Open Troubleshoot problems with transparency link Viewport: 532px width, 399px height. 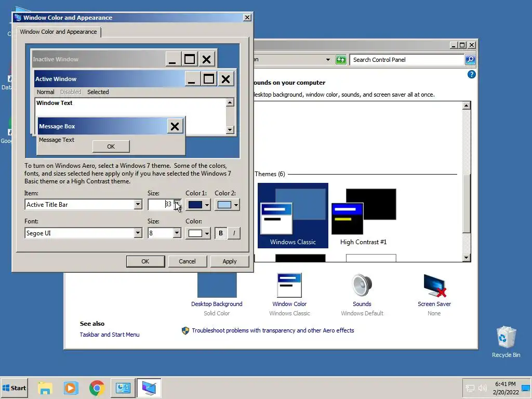(273, 330)
